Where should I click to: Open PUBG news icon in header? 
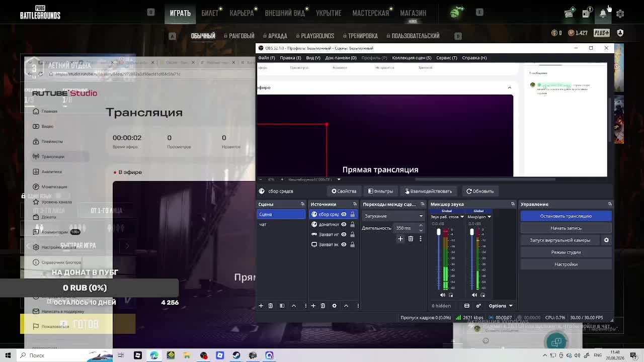pyautogui.click(x=586, y=14)
